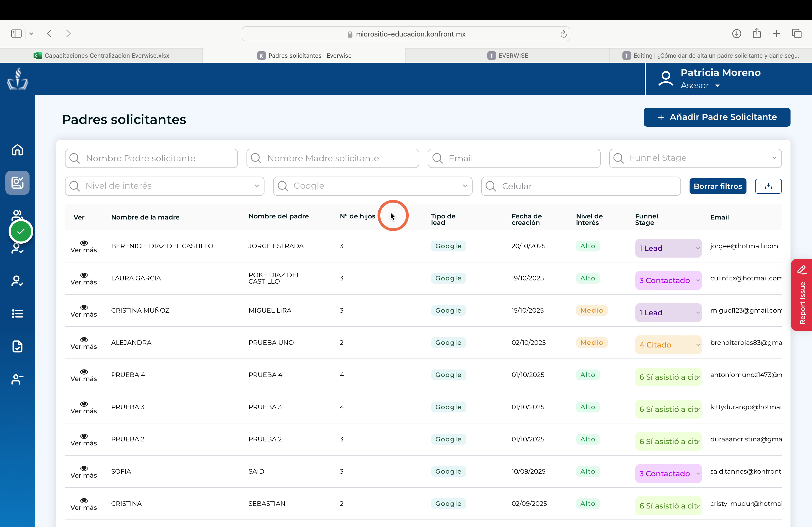Viewport: 812px width, 527px height.
Task: Click the Safari downloads icon
Action: [737, 33]
